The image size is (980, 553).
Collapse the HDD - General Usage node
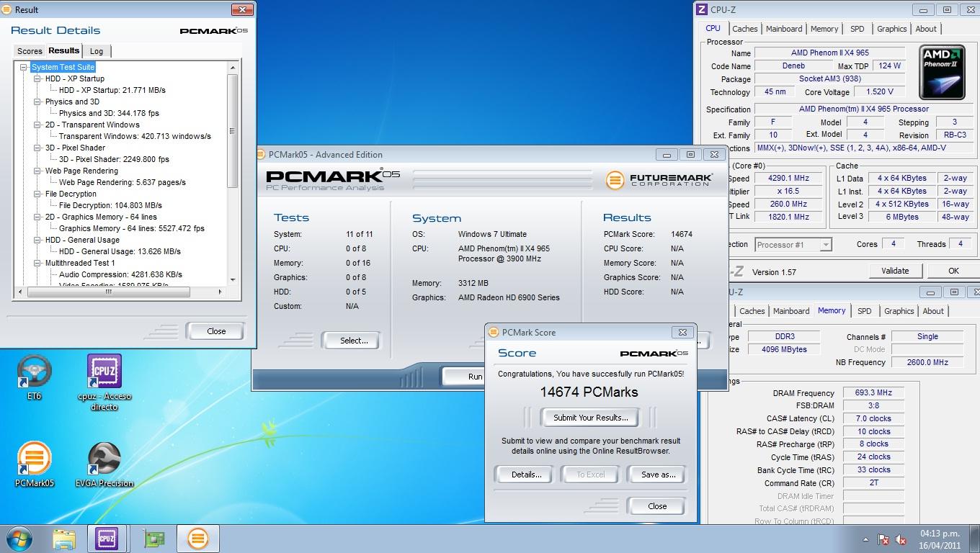pos(37,240)
